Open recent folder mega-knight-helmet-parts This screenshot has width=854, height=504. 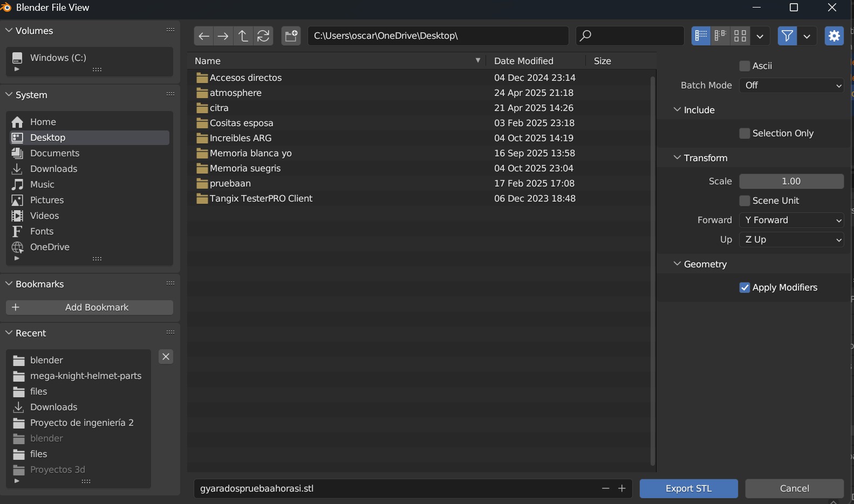(79, 376)
